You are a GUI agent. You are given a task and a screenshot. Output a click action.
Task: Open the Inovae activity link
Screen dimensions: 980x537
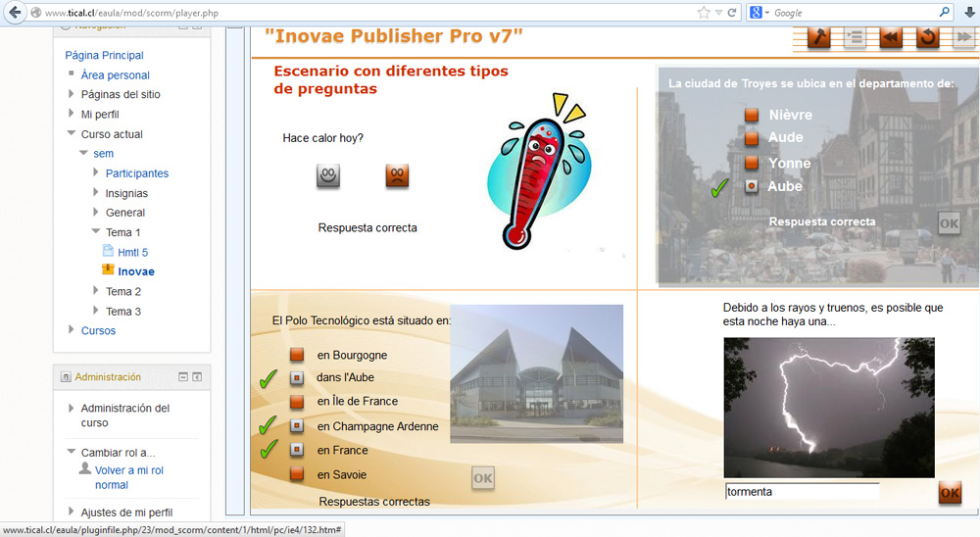tap(135, 271)
